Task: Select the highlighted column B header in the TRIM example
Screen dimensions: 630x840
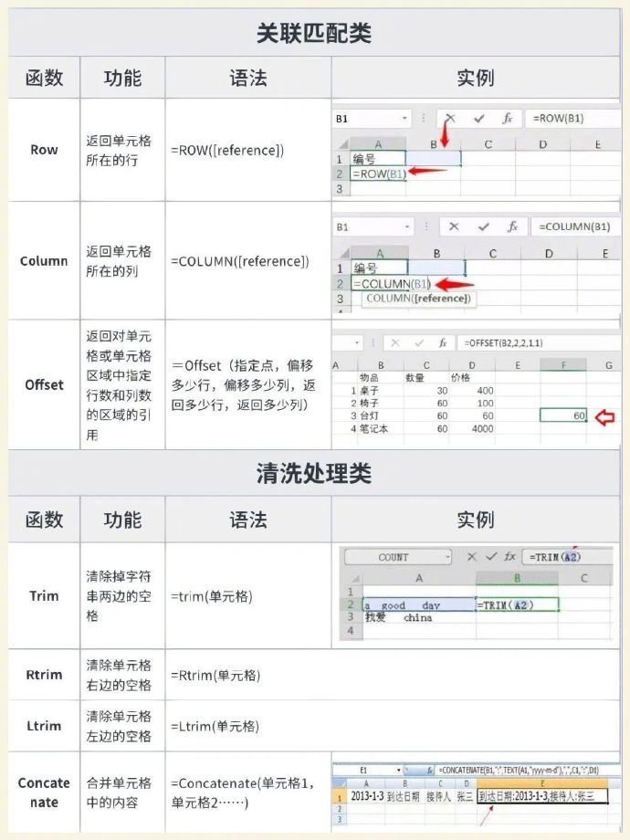Action: coord(517,578)
